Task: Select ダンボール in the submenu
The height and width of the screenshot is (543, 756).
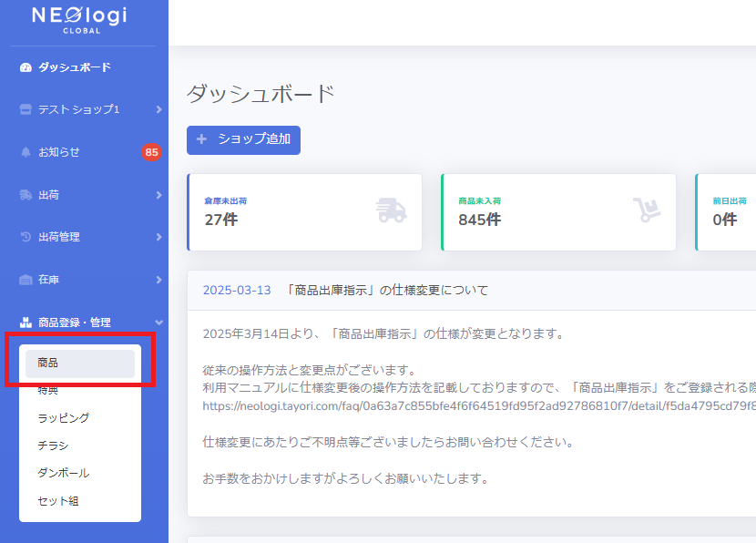Action: point(63,473)
